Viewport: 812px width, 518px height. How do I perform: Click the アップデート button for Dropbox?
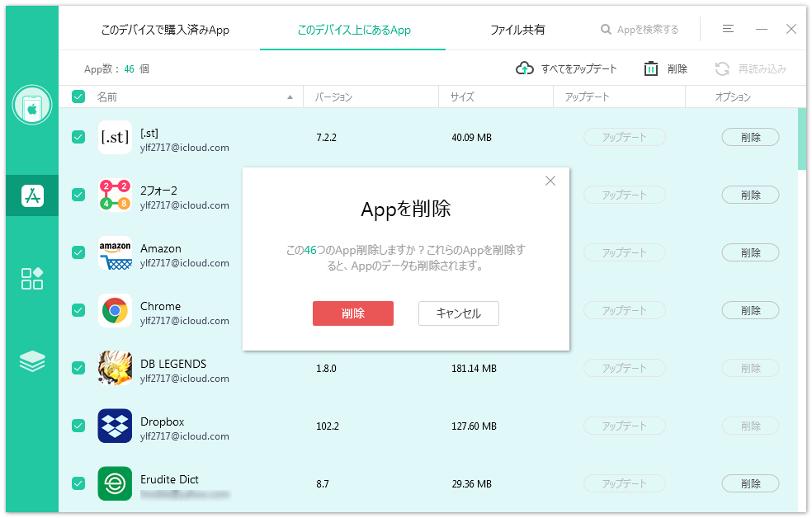pyautogui.click(x=625, y=426)
